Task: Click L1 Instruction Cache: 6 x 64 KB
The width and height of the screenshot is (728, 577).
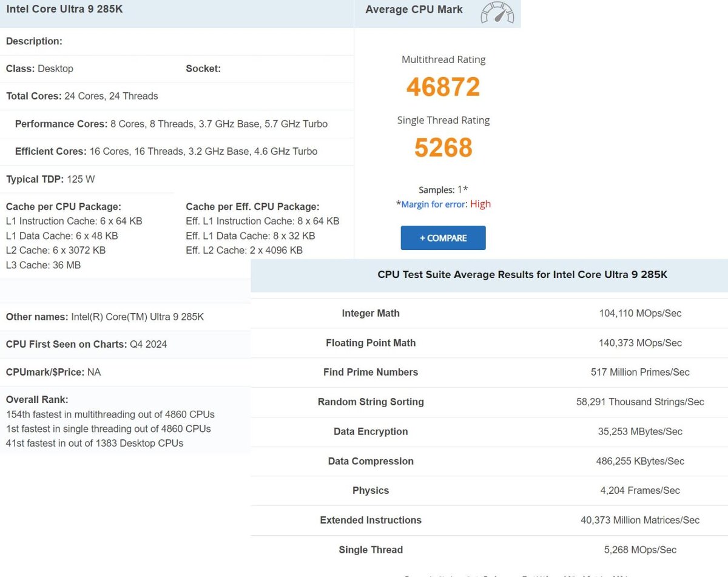Action: pyautogui.click(x=74, y=221)
